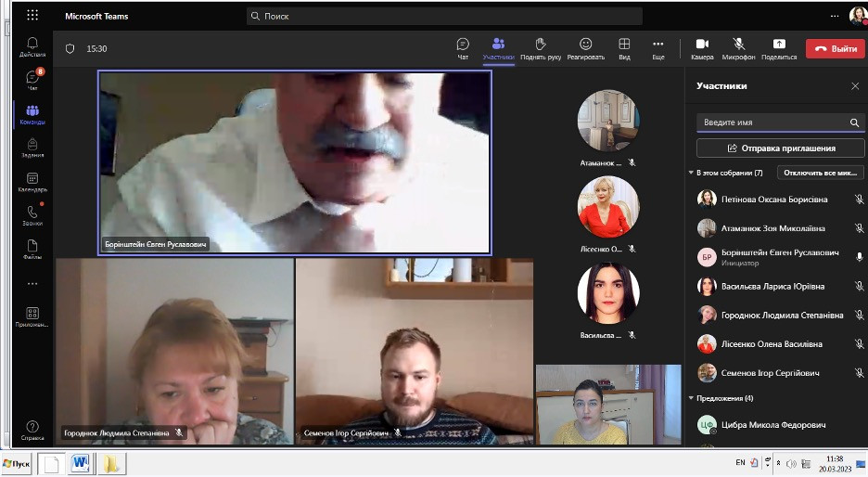Open Assignments (Задания) in sidebar
The height and width of the screenshot is (477, 868).
32,148
